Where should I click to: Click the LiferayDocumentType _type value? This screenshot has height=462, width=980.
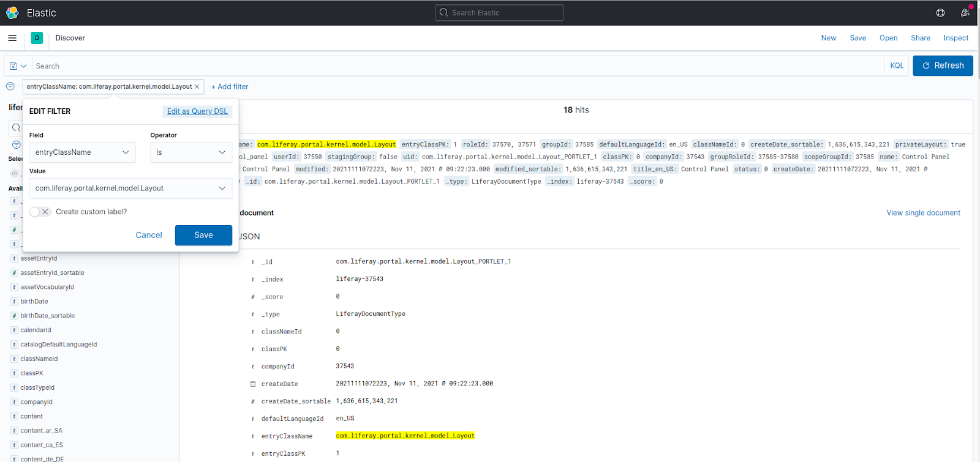(371, 314)
